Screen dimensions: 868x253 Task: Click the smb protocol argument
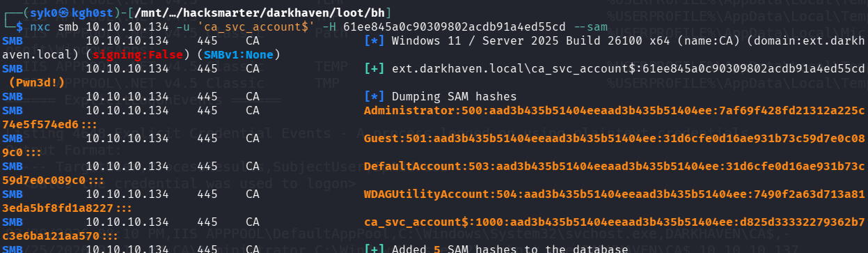click(68, 26)
